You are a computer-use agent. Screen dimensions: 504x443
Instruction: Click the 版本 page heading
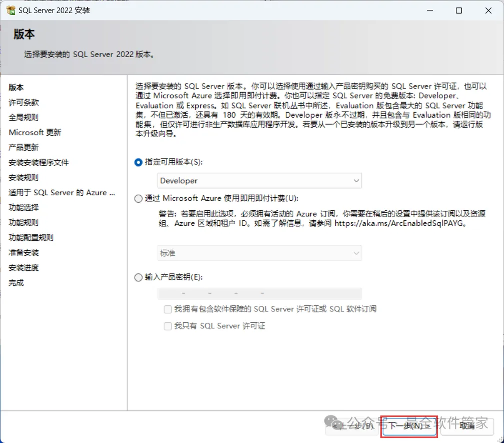point(24,34)
